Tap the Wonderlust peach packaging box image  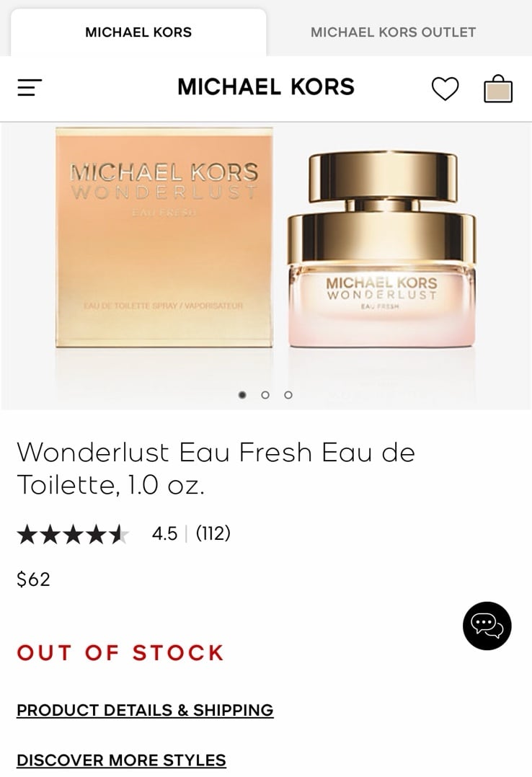164,237
